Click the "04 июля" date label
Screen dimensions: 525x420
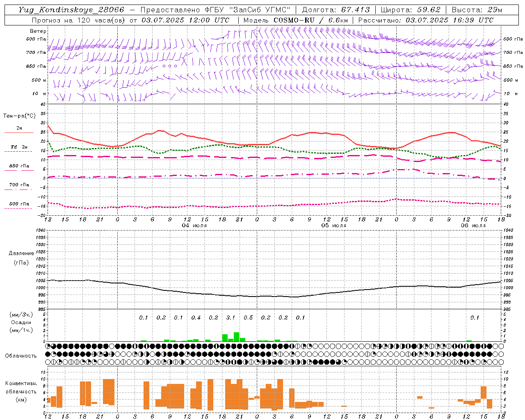[x=194, y=226]
